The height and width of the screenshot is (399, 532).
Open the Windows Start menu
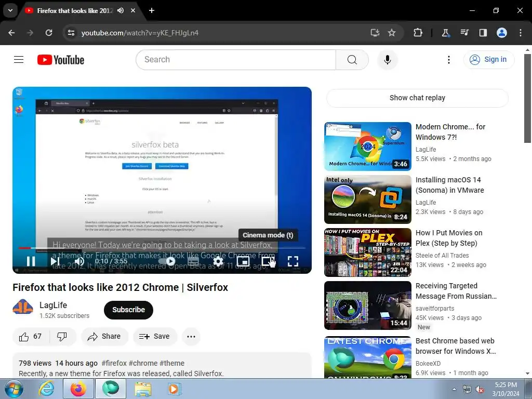(14, 389)
